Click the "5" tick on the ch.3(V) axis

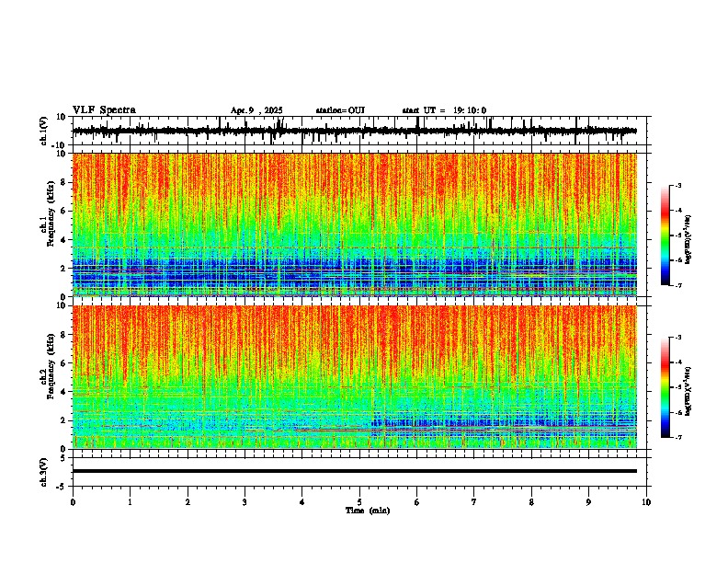(63, 458)
